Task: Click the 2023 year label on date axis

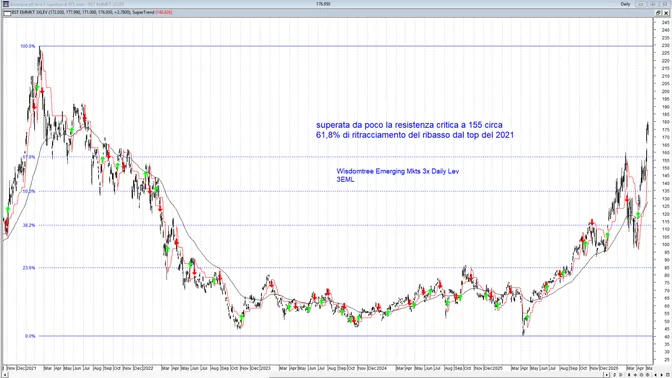Action: (x=265, y=368)
